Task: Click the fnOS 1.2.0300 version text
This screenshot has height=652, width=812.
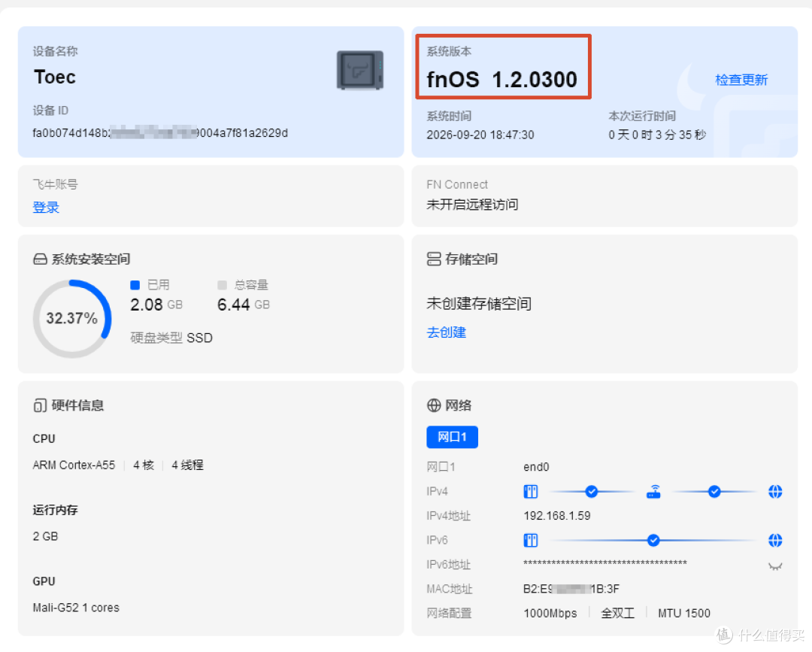Action: tap(501, 80)
